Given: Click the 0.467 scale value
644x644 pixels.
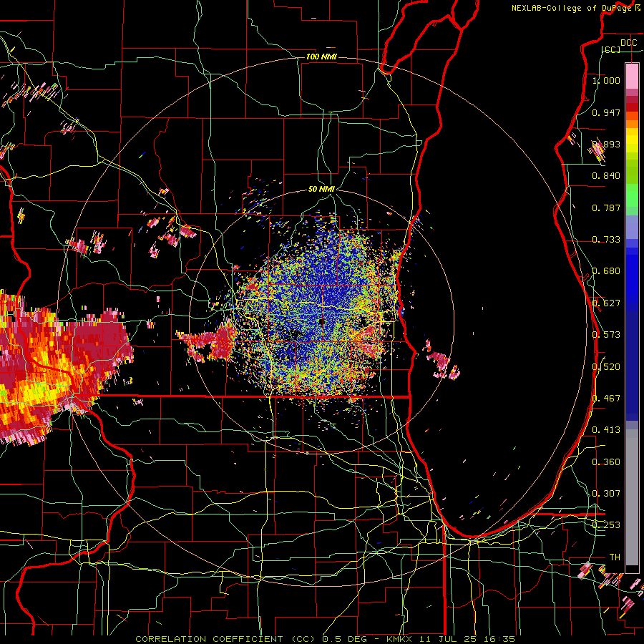Looking at the screenshot, I should (606, 399).
